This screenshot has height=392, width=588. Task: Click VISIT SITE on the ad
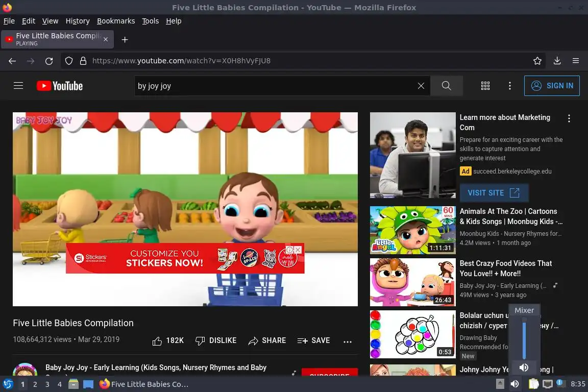tap(494, 193)
